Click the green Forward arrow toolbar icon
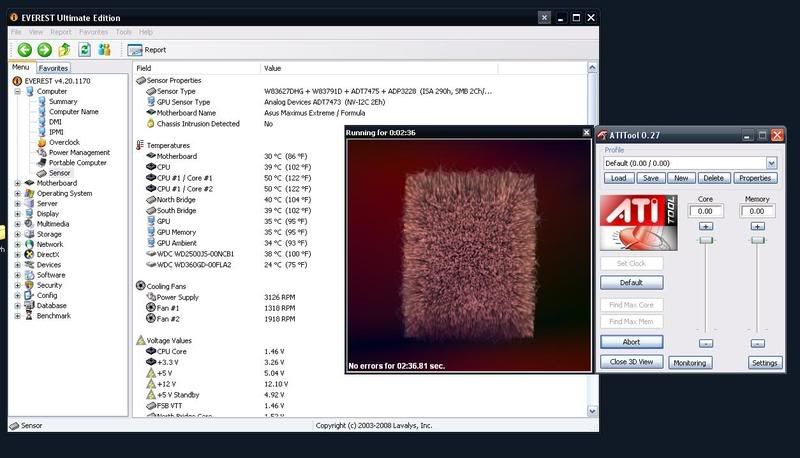The width and height of the screenshot is (800, 458). [x=44, y=49]
